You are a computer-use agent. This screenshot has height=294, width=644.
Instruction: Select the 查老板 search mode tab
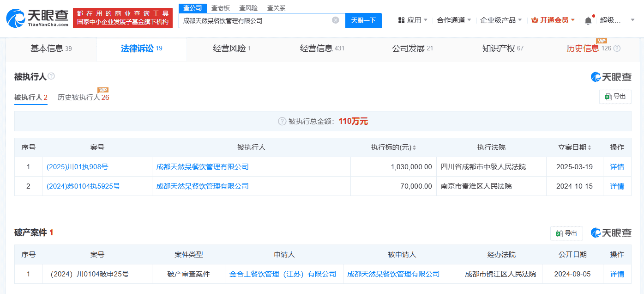click(x=220, y=8)
